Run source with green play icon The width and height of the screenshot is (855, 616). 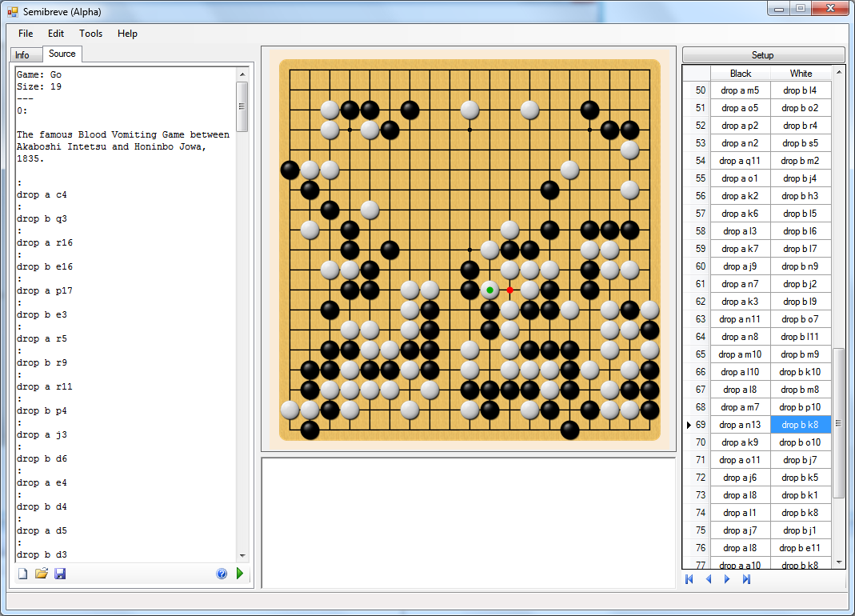[240, 574]
